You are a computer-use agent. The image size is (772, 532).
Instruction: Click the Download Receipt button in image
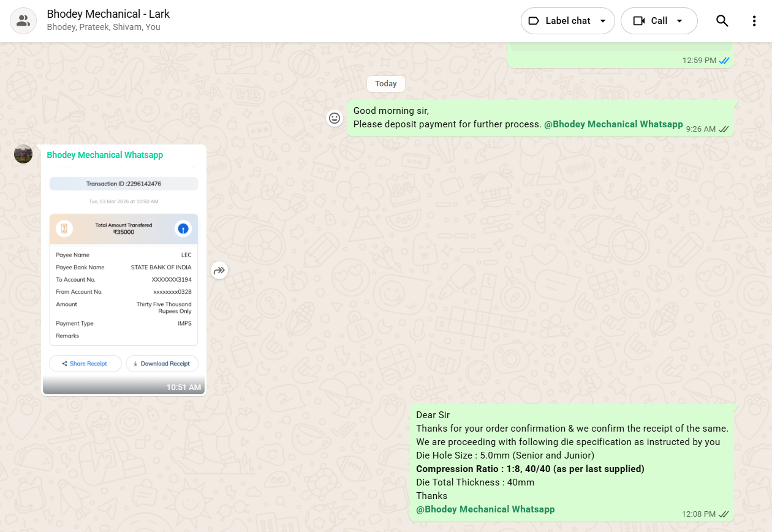[x=162, y=364]
